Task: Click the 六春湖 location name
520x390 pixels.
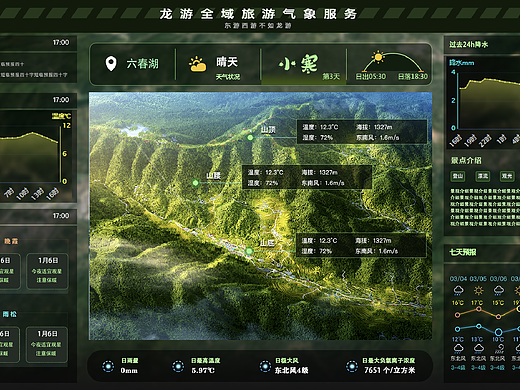Action: coord(142,63)
